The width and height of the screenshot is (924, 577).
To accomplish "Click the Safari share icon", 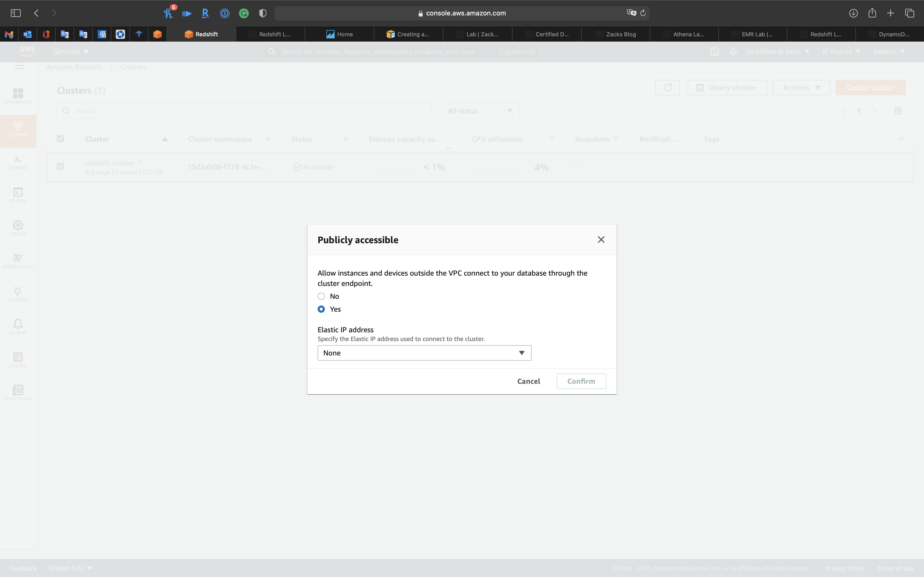I will click(872, 13).
